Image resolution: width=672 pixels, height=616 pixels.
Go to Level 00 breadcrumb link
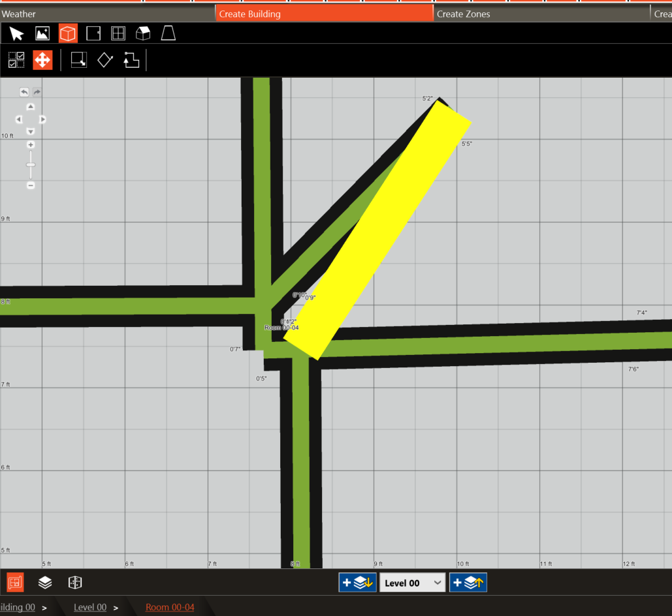coord(90,607)
